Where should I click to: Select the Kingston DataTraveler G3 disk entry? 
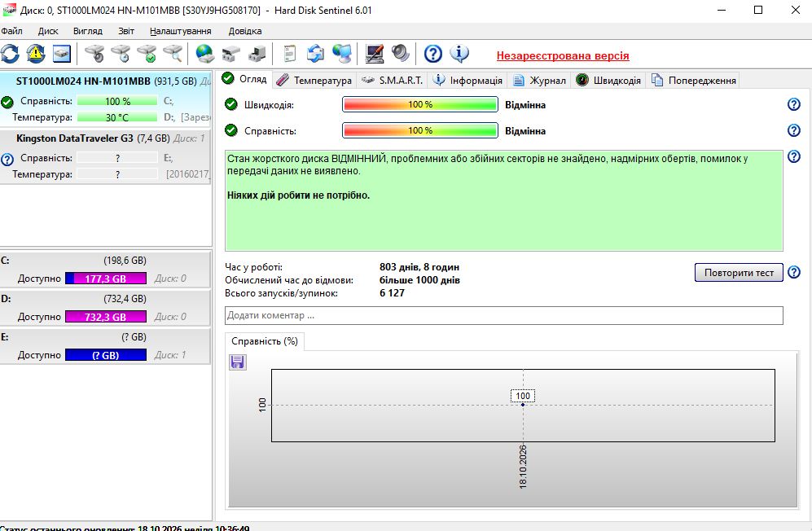click(x=106, y=156)
